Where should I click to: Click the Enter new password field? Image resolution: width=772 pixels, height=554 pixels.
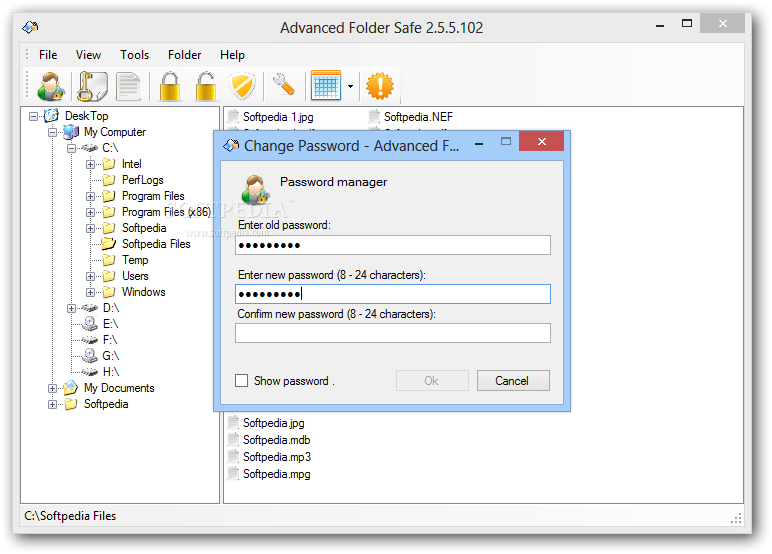(393, 294)
